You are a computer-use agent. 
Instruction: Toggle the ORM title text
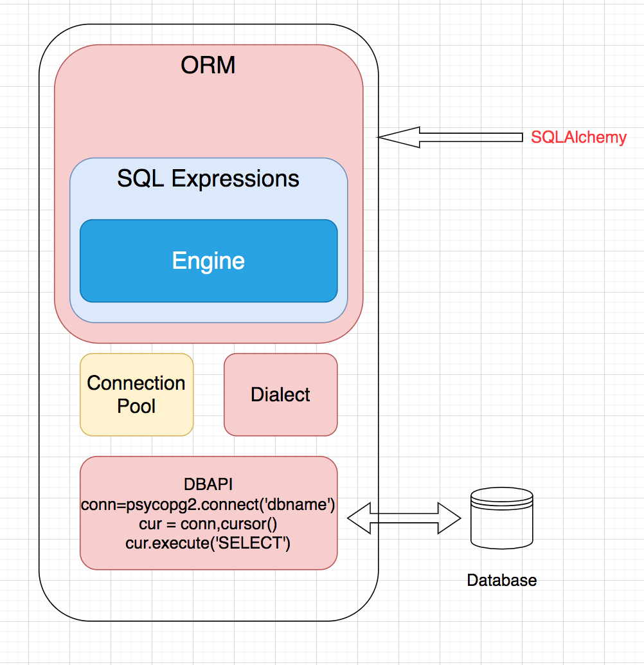208,65
